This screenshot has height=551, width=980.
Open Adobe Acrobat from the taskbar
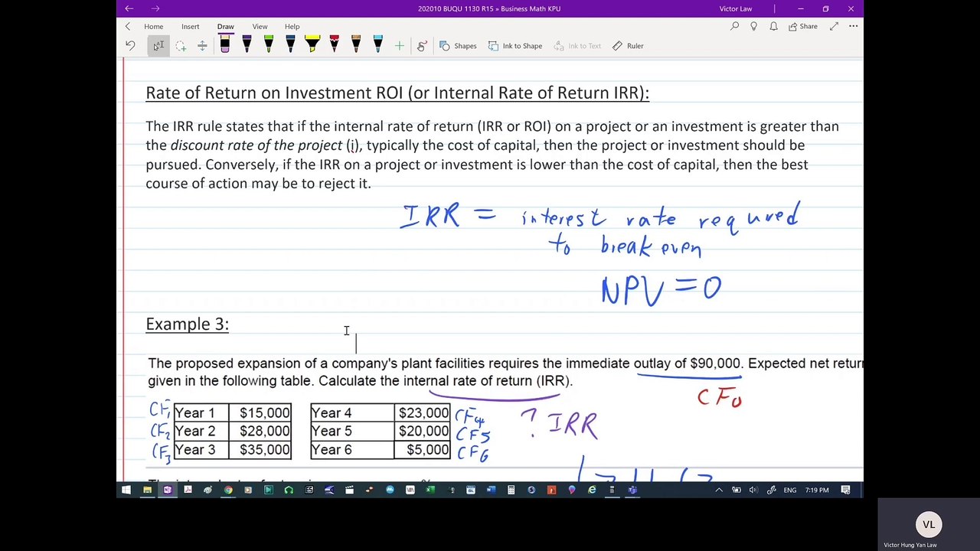click(x=188, y=490)
